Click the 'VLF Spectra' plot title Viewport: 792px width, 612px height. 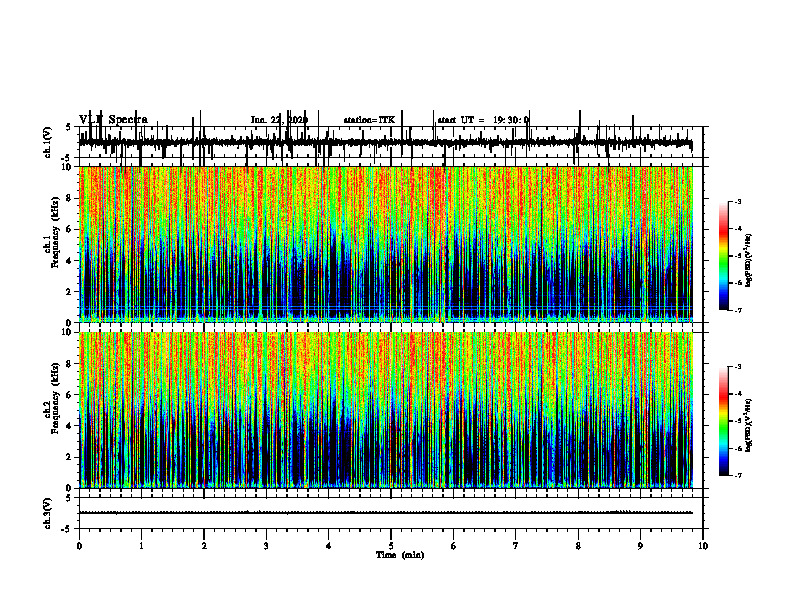pos(113,120)
